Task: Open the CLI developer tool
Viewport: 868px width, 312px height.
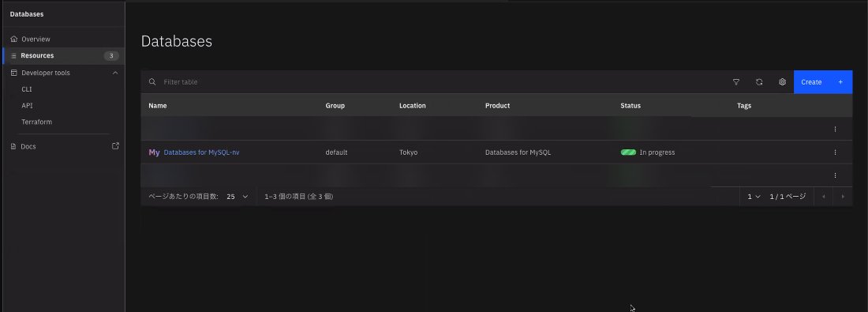Action: coord(27,89)
